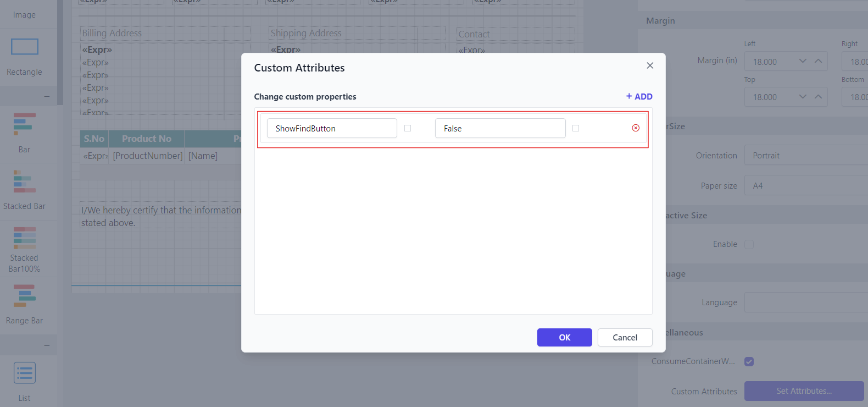Select the Shipping Address textbox

pyautogui.click(x=357, y=34)
